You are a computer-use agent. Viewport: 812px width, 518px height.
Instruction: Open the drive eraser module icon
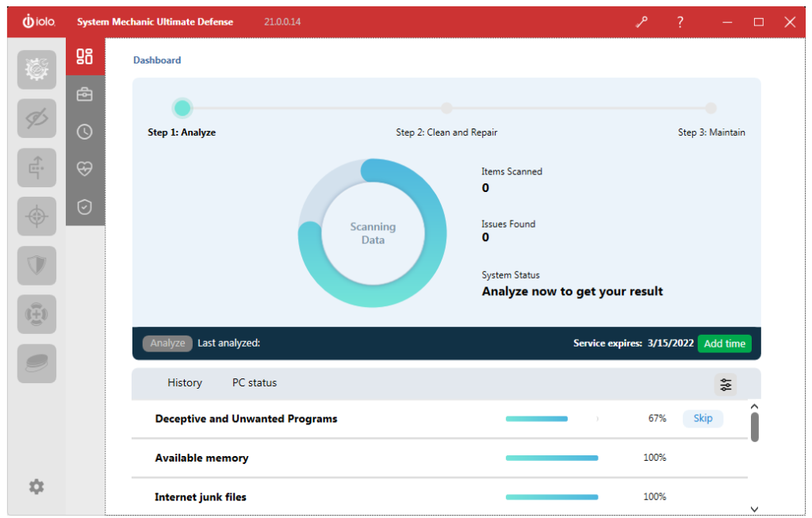(x=37, y=363)
